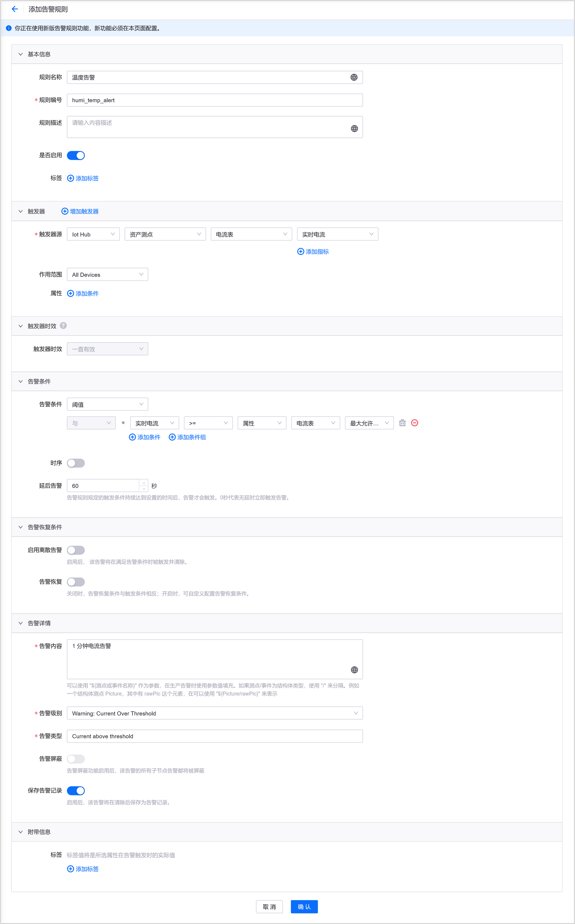Delete the alarm condition via trash icon

(x=402, y=423)
